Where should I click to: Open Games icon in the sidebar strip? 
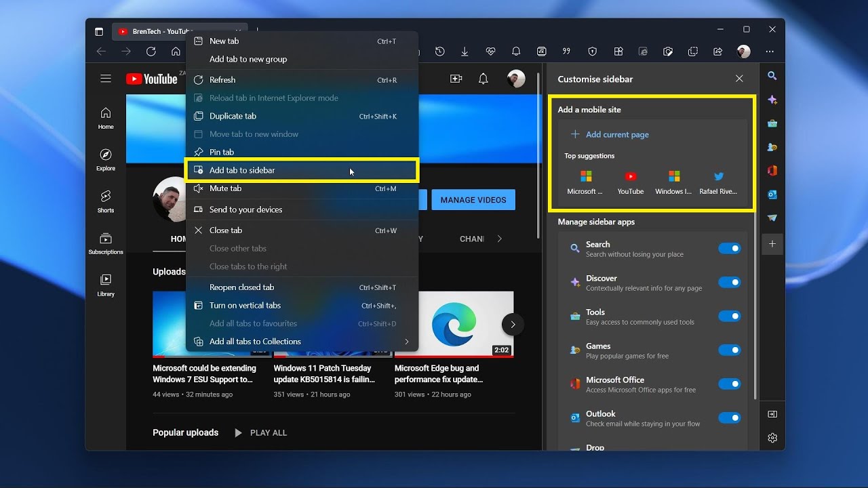click(x=772, y=147)
